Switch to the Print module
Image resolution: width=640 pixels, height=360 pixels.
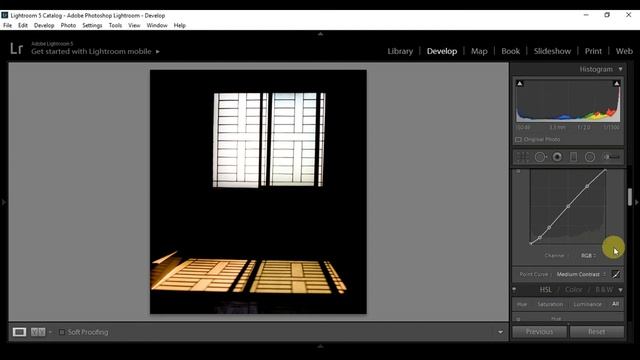(x=593, y=51)
